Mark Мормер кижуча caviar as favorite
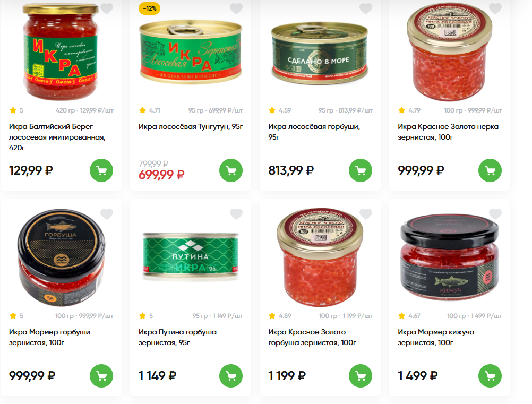The image size is (532, 404). 495,214
